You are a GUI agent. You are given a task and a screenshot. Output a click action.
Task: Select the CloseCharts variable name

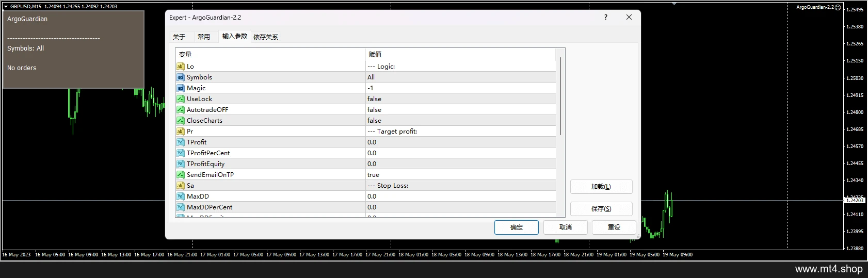coord(204,121)
